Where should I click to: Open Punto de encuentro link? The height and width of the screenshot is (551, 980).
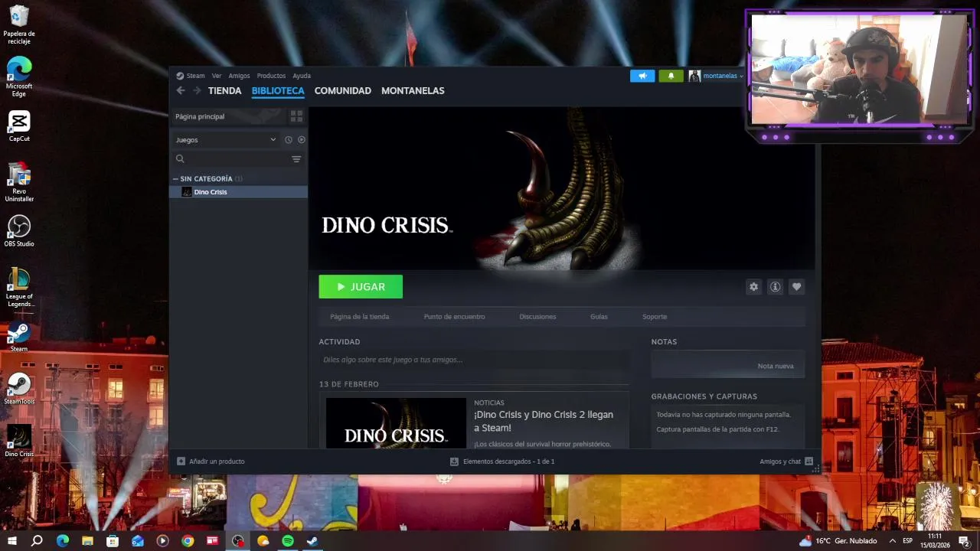click(x=454, y=317)
